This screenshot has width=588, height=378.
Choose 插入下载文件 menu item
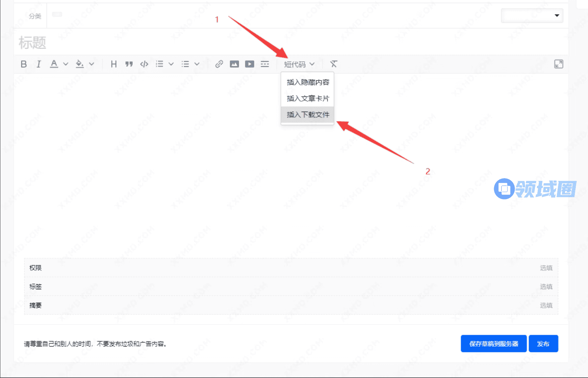[x=308, y=115]
